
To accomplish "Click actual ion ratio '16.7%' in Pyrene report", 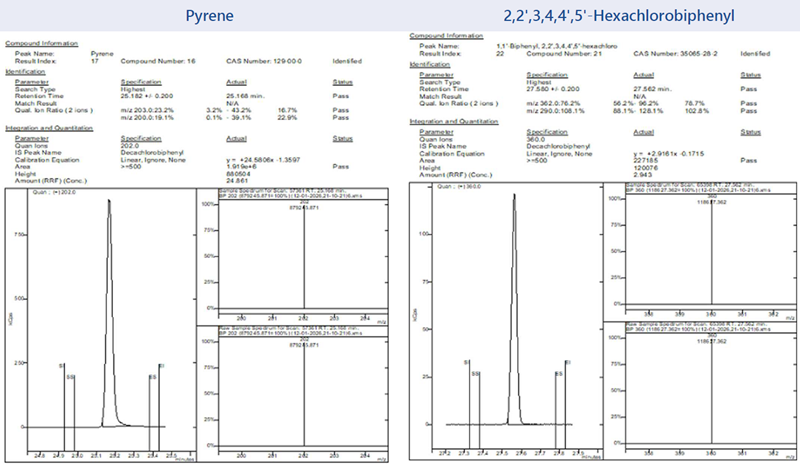I will (x=287, y=110).
